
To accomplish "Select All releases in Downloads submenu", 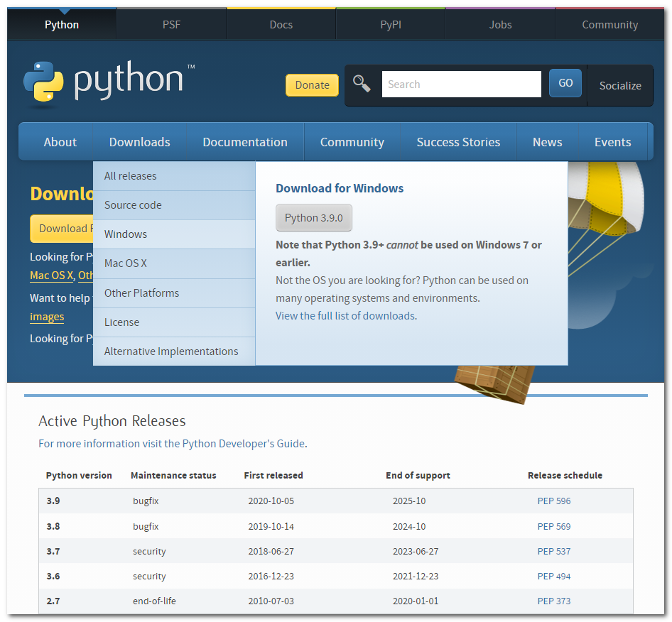I will (x=174, y=176).
